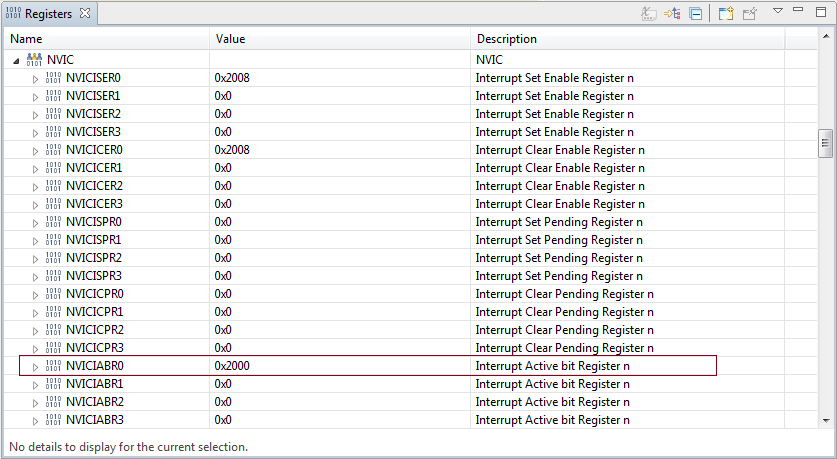Viewport: 837px width, 459px height.
Task: Click the Show Type Names toolbar icon
Action: tap(648, 14)
